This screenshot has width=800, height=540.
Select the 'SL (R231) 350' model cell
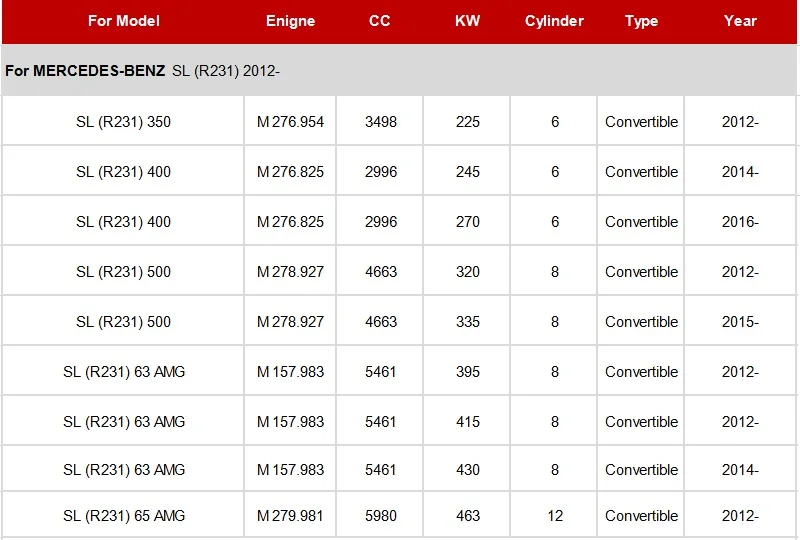click(x=123, y=122)
